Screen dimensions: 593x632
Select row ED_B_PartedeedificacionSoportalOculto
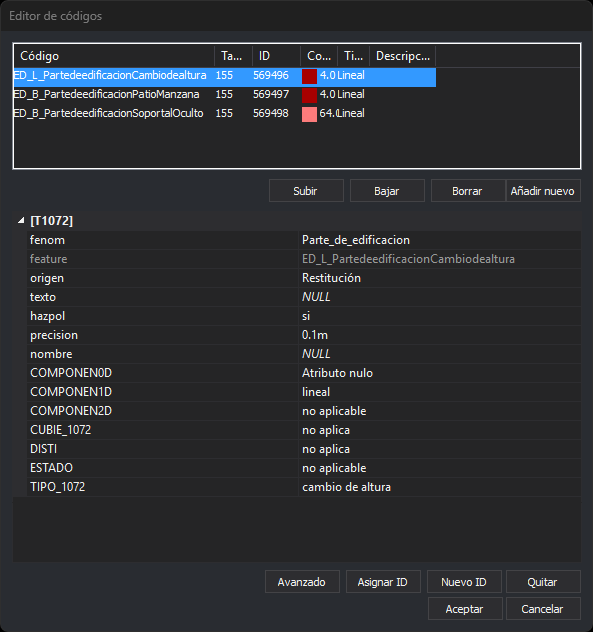coord(225,114)
